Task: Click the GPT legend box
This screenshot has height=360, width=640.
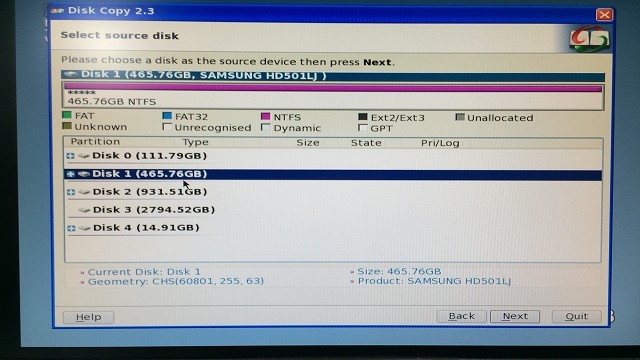Action: (x=362, y=128)
